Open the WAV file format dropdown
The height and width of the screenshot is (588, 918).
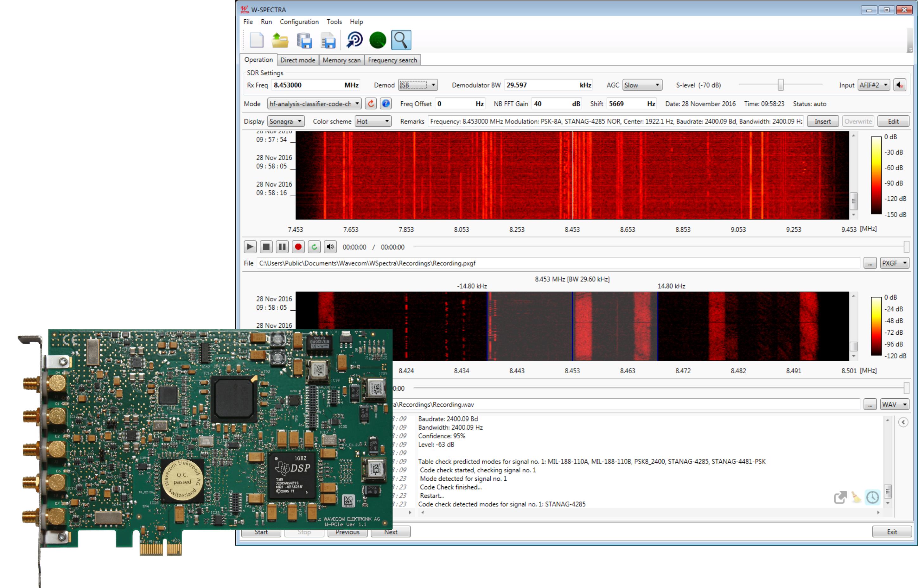pyautogui.click(x=895, y=404)
